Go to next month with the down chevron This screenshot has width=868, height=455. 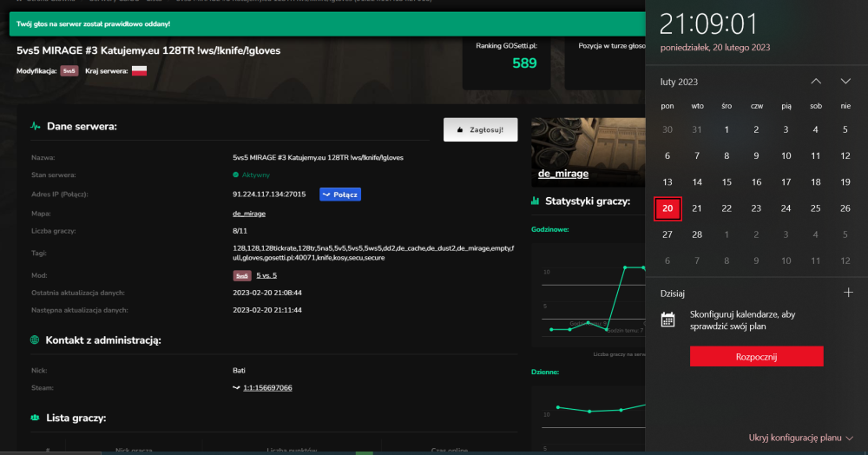pyautogui.click(x=845, y=82)
